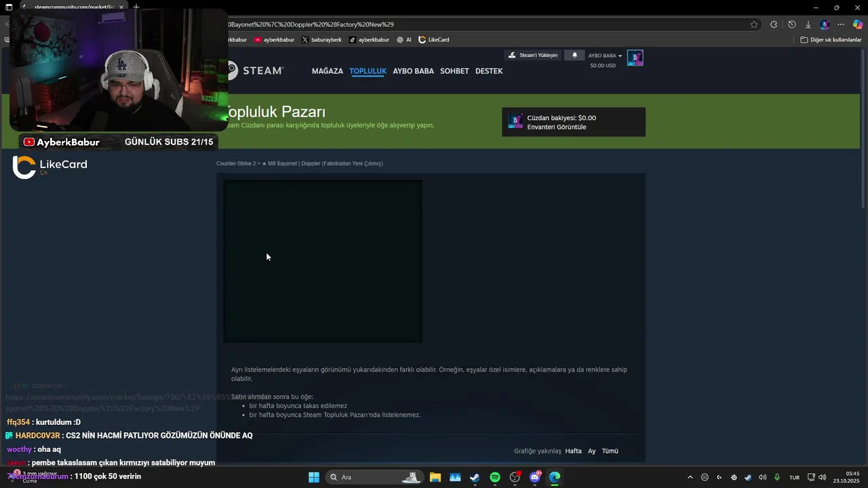Open ayberkbabur YouTube bookmark
Viewport: 868px width, 488px height.
coord(274,40)
